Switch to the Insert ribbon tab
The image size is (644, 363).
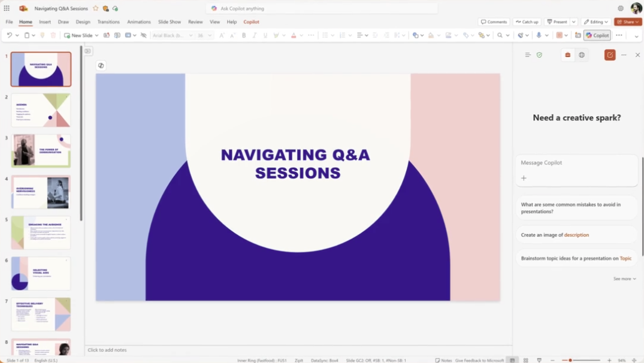[x=45, y=22]
